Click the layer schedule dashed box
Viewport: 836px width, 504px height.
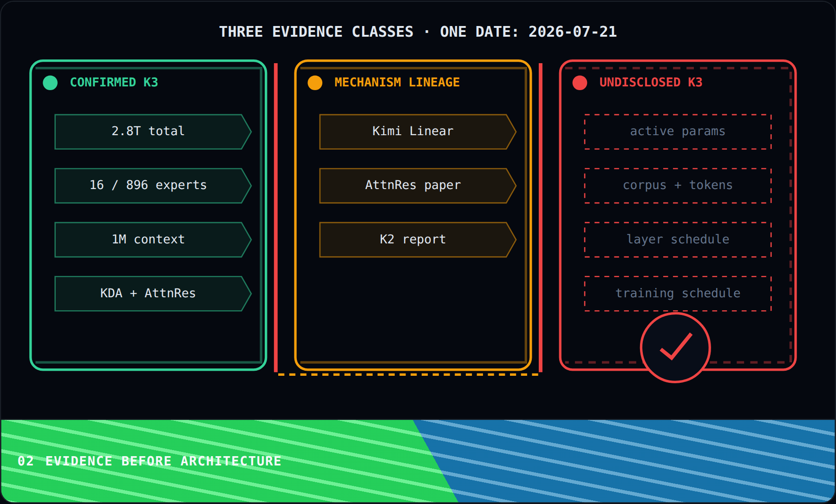click(678, 240)
